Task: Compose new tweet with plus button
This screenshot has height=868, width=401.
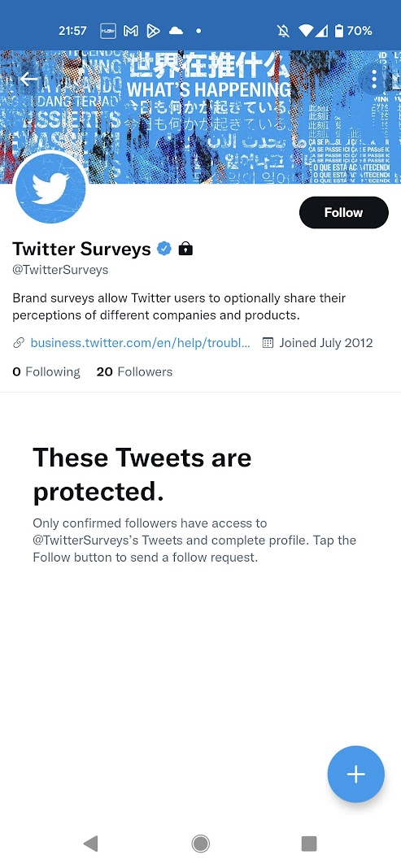Action: (x=355, y=774)
